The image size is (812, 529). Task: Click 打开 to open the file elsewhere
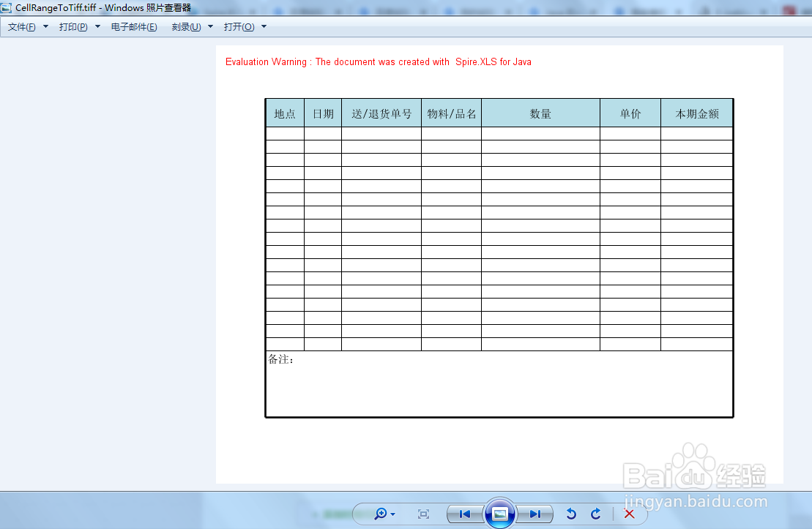point(238,26)
